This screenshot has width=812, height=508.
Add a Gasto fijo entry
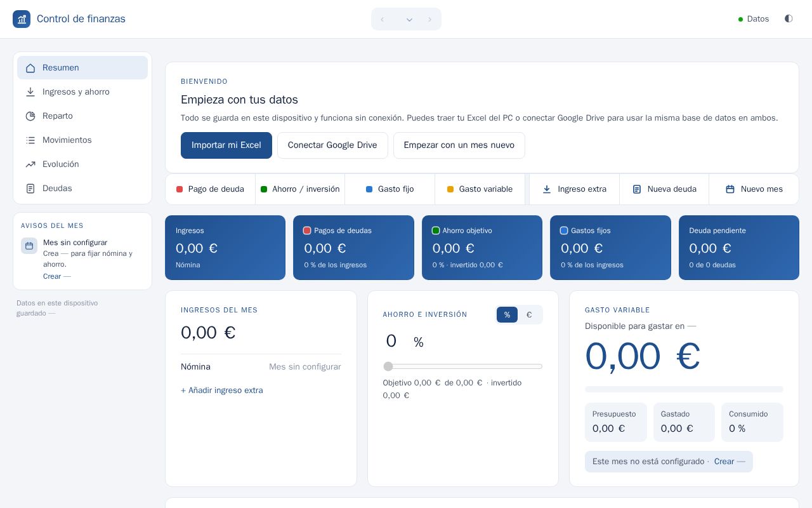pyautogui.click(x=390, y=189)
